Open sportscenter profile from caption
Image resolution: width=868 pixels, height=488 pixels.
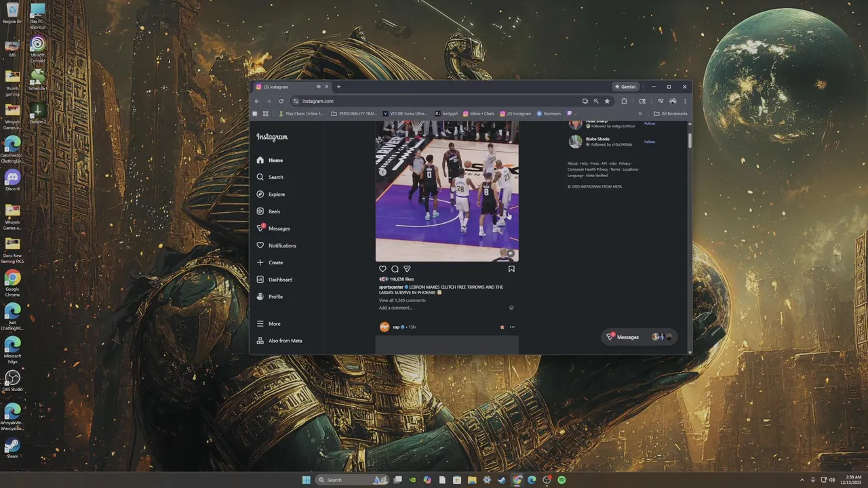(391, 287)
